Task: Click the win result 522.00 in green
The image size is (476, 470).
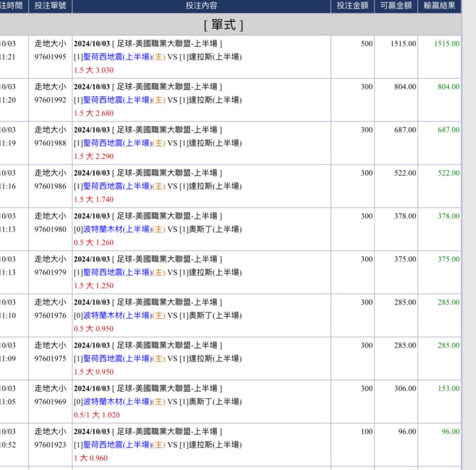Action: pyautogui.click(x=448, y=172)
